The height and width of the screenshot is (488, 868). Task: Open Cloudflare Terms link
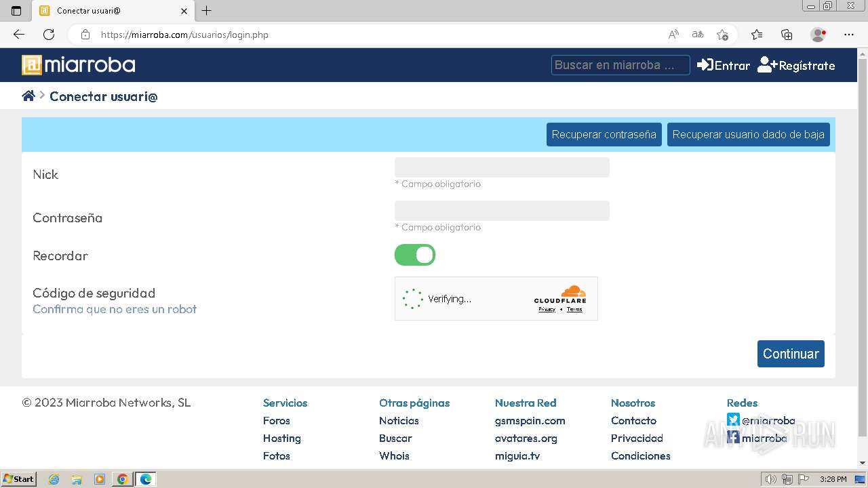point(574,309)
